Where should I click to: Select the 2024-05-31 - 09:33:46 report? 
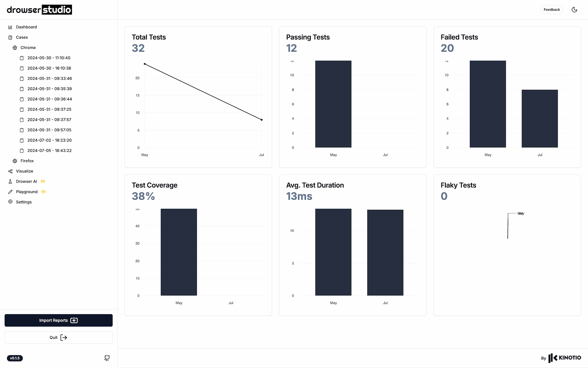click(x=49, y=78)
